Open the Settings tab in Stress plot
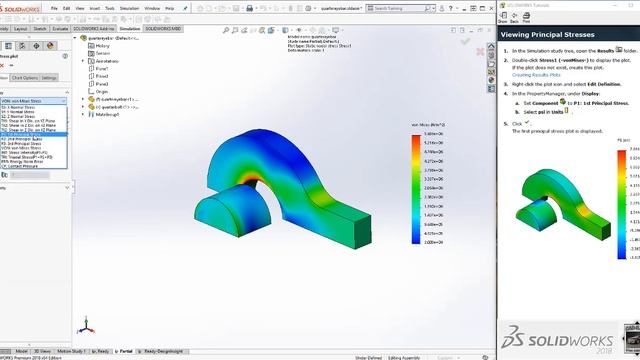This screenshot has height=360, width=640. (x=49, y=78)
